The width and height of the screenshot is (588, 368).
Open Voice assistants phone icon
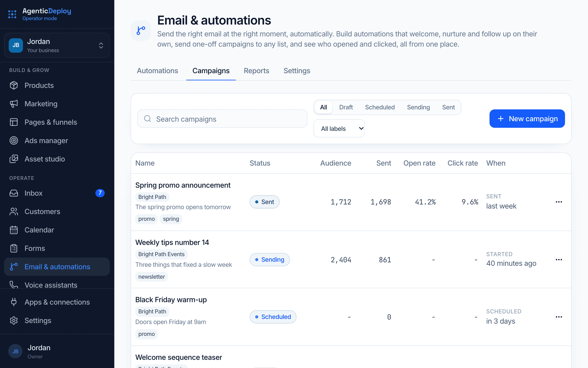tap(14, 285)
